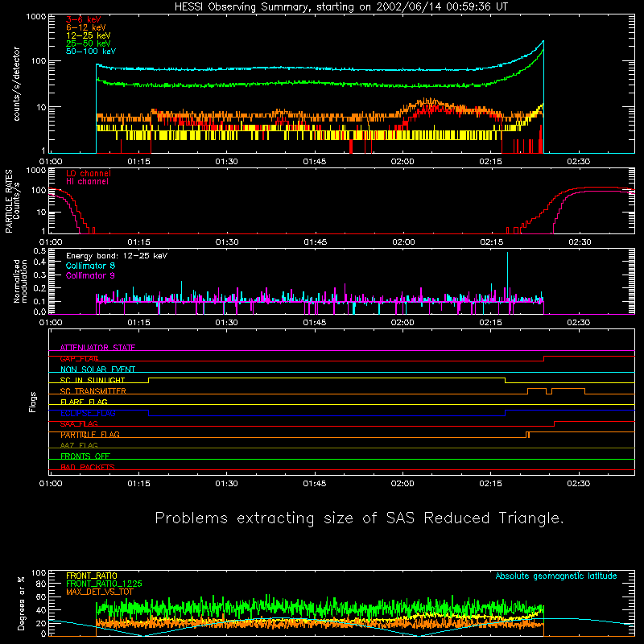Screen dimensions: 644x644
Task: Click the MAX_DET_VS_TOT legend label
Action: [x=100, y=592]
